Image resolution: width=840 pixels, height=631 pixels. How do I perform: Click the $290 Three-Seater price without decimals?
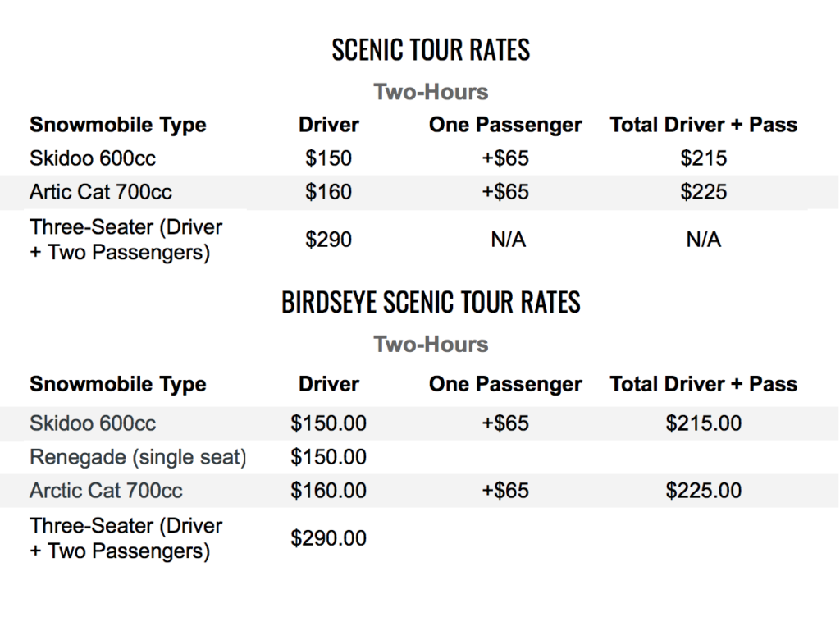[328, 240]
